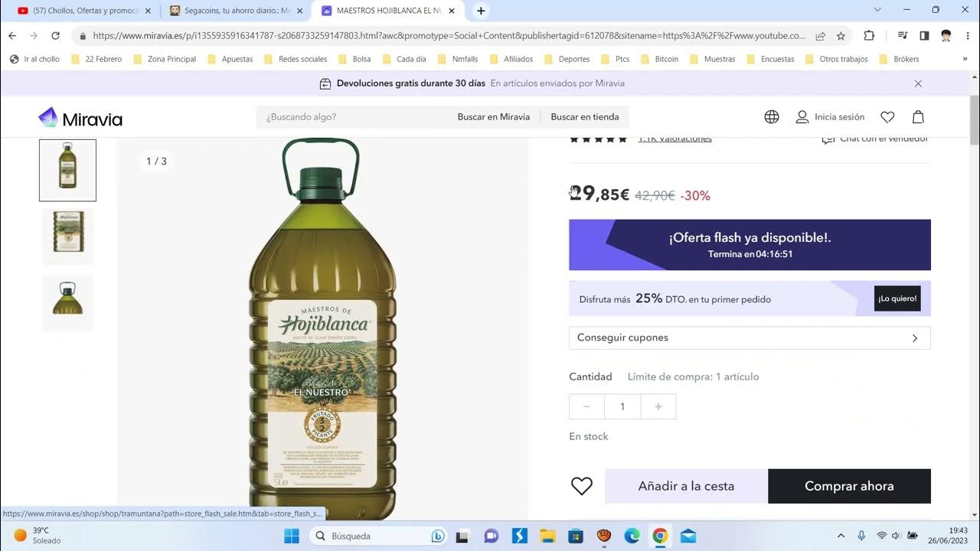Viewport: 980px width, 551px height.
Task: Select first bottle front thumbnail
Action: pyautogui.click(x=68, y=170)
